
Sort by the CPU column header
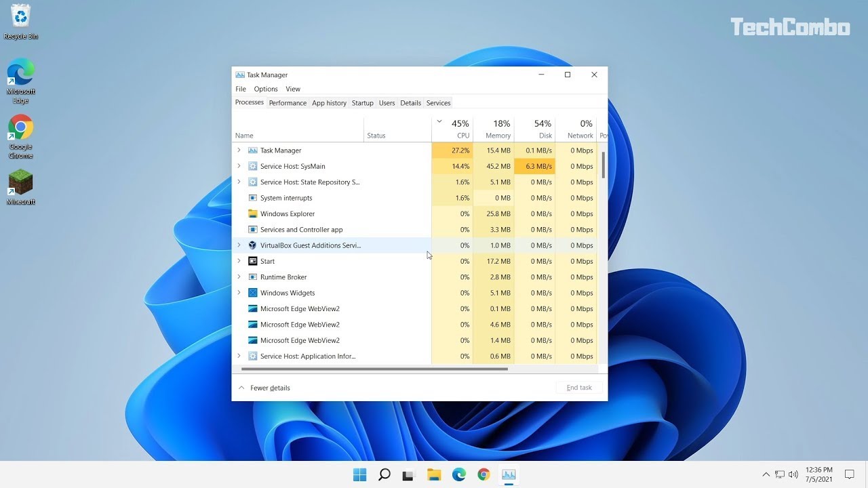tap(452, 128)
